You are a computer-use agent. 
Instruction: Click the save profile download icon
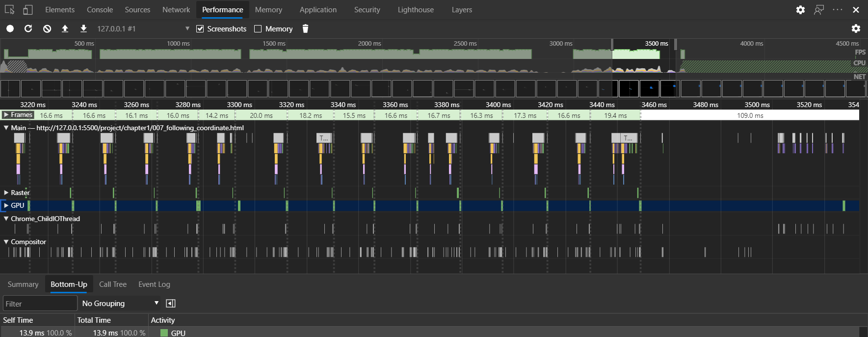pos(83,28)
